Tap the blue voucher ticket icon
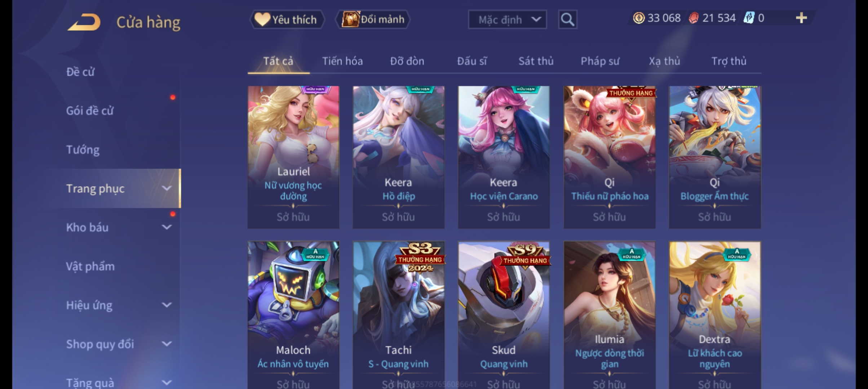The width and height of the screenshot is (868, 389). pos(749,18)
